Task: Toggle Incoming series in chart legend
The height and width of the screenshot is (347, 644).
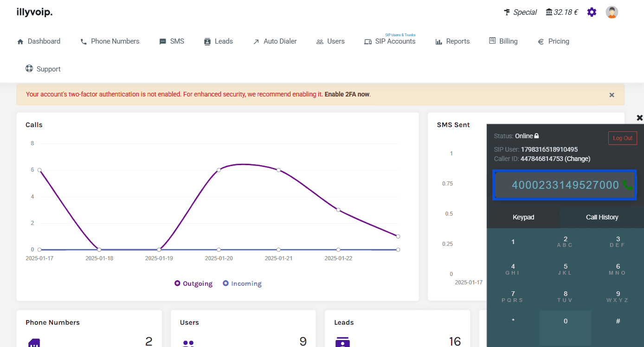Action: (x=242, y=283)
